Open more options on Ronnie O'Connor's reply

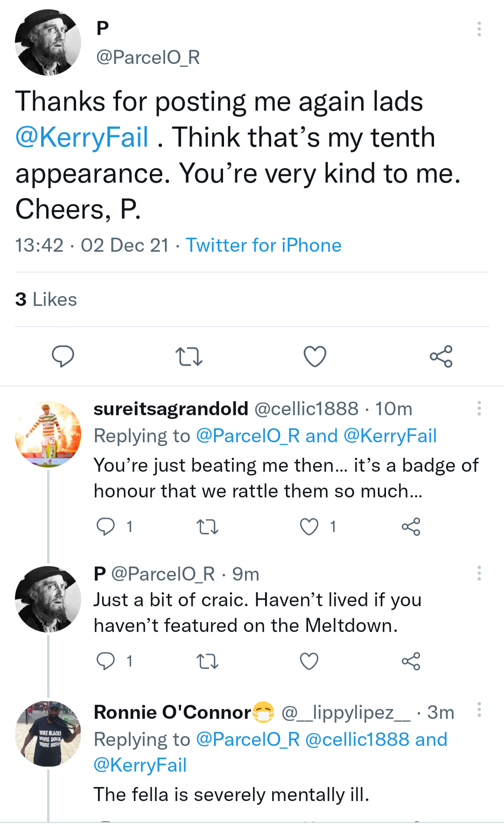click(x=479, y=710)
